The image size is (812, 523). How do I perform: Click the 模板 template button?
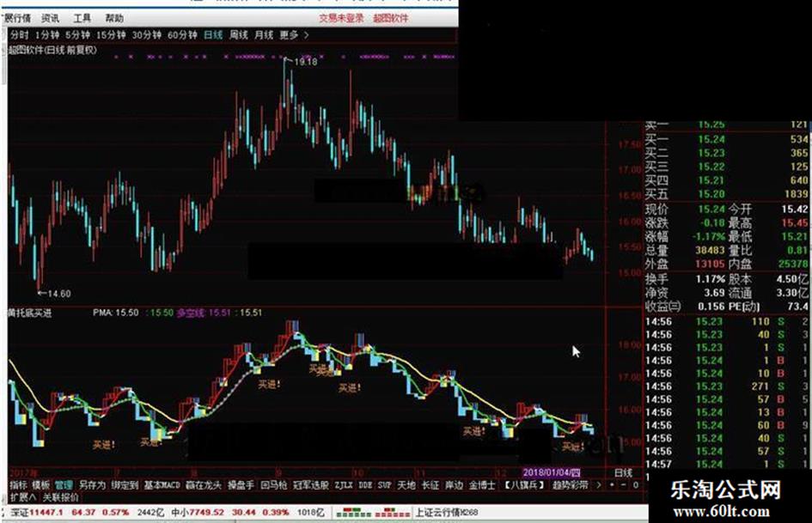click(41, 485)
